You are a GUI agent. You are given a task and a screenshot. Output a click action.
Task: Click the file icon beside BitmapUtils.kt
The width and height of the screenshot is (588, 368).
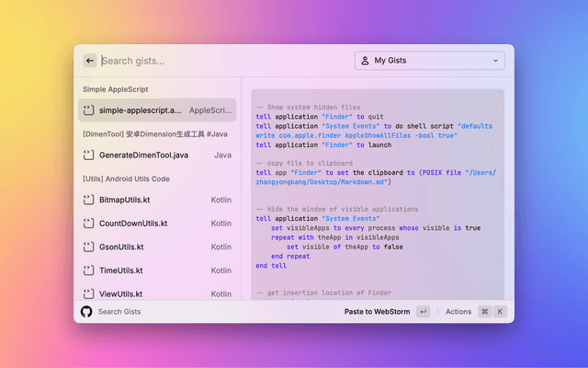click(x=88, y=200)
